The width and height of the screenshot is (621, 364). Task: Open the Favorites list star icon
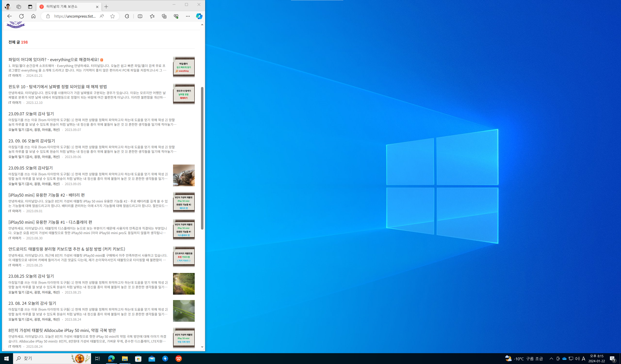(x=152, y=16)
